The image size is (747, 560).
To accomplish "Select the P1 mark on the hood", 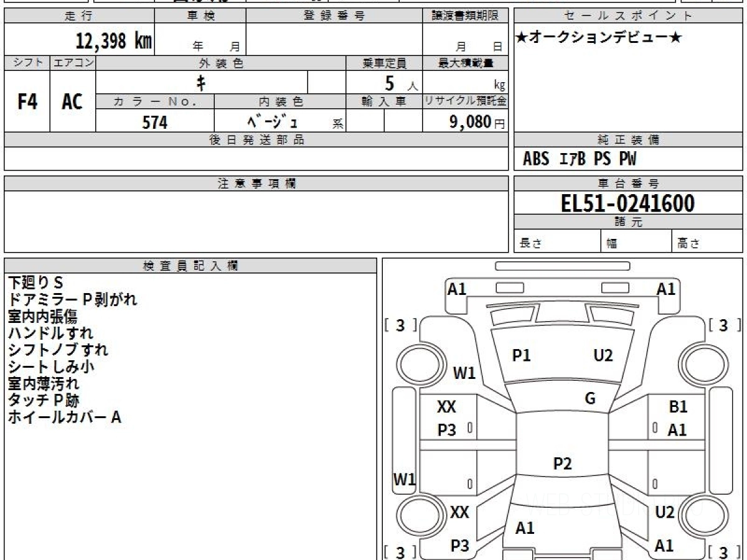I will (x=522, y=355).
